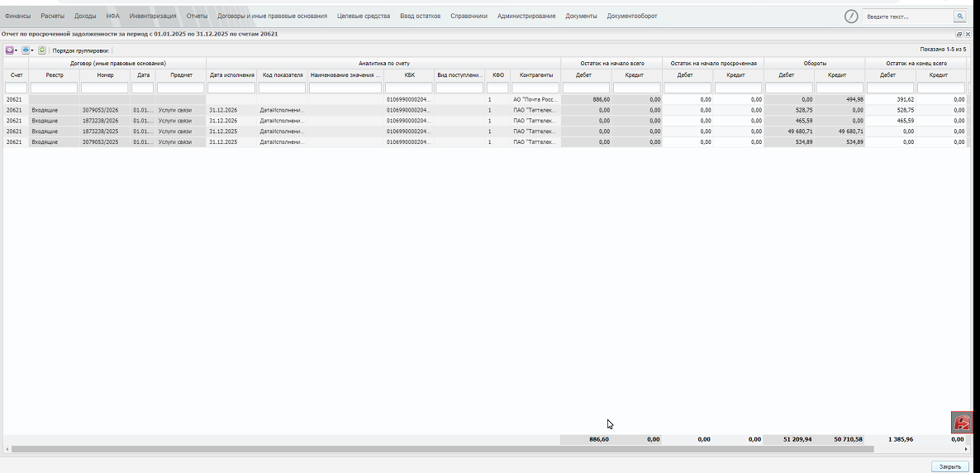Click the КФО column header
980x473 pixels.
pyautogui.click(x=498, y=75)
